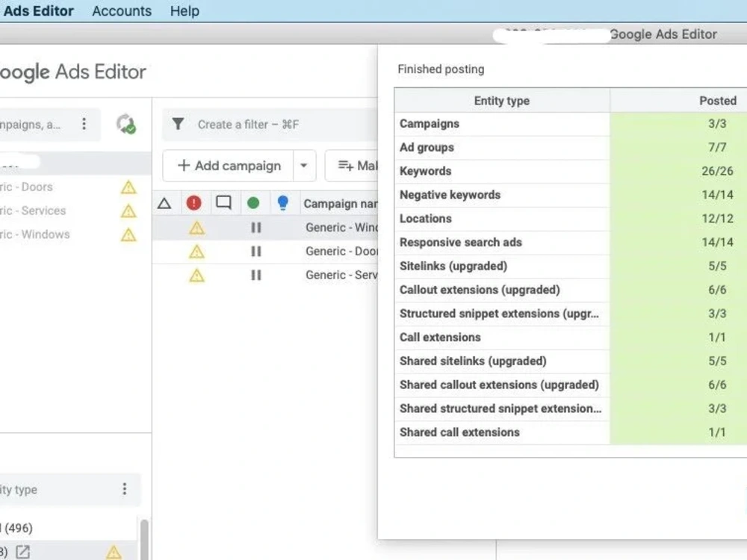
Task: Sort by green status dot column
Action: point(253,203)
